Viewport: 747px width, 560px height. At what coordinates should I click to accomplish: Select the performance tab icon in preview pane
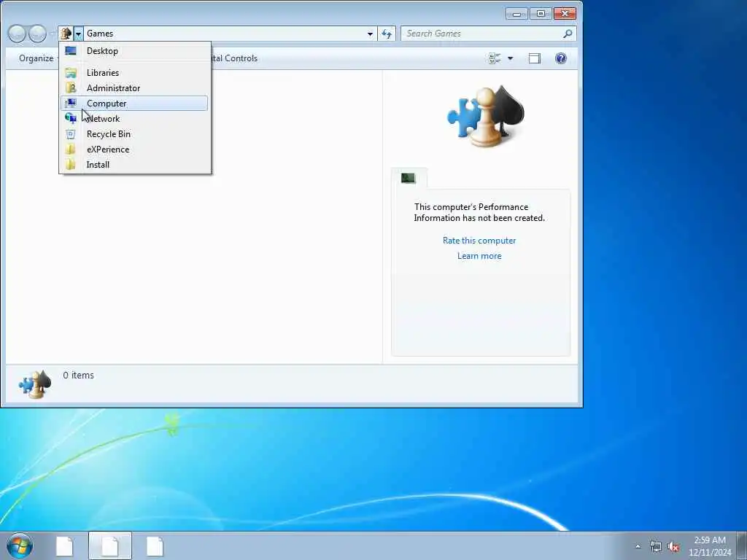[x=409, y=178]
